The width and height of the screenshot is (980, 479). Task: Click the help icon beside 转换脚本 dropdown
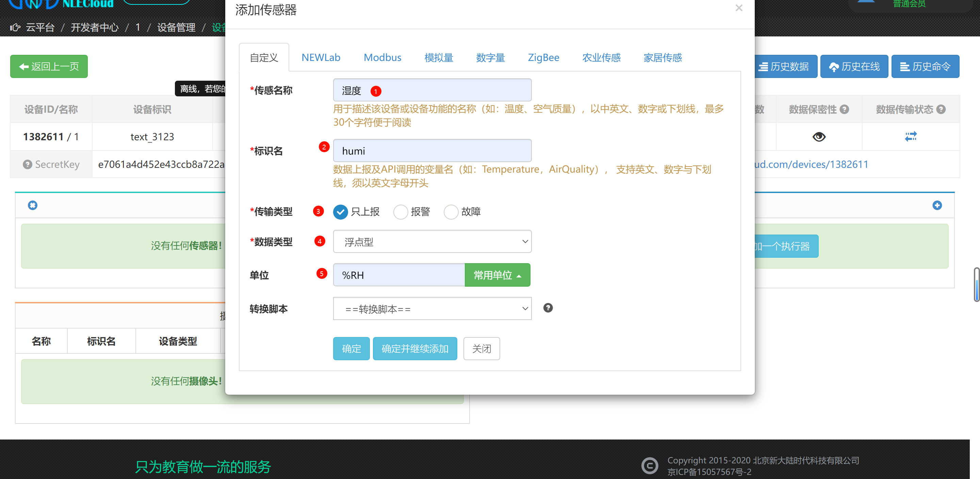[x=548, y=308]
